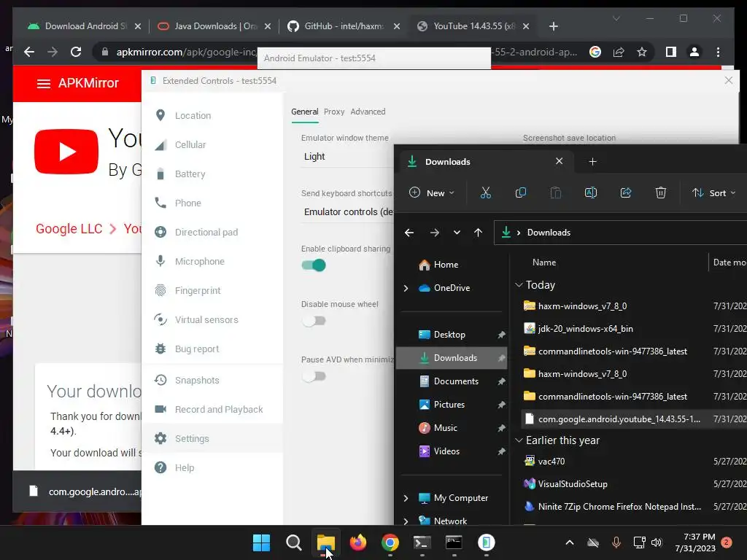Bookmark this page with the star icon
747x560 pixels.
click(x=642, y=52)
